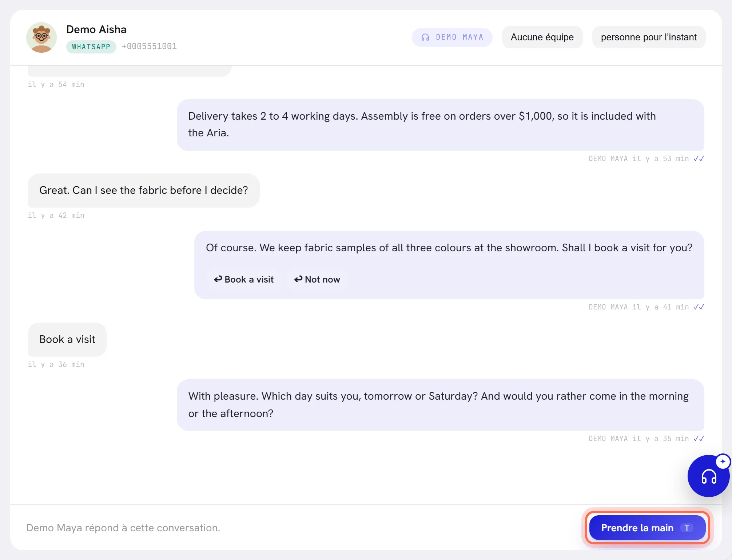
Task: Click the sparkle badge on the assistant button
Action: (723, 461)
